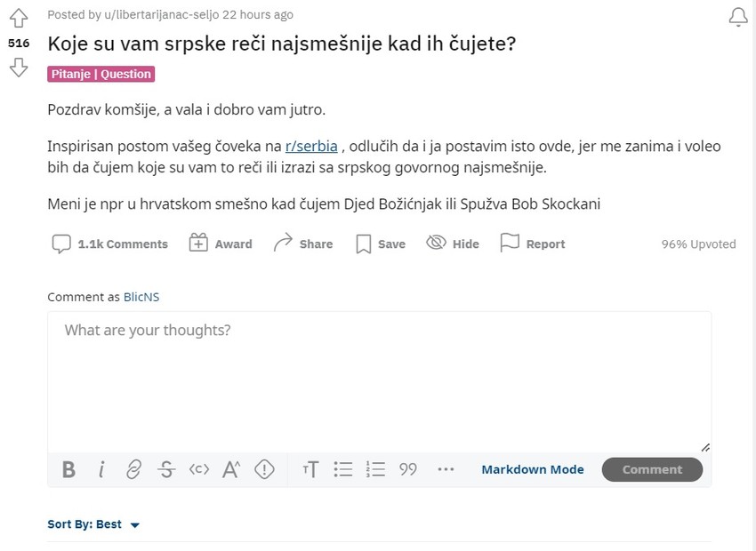Insert a heading using the T icon
Screen dimensions: 756x551
click(x=310, y=469)
